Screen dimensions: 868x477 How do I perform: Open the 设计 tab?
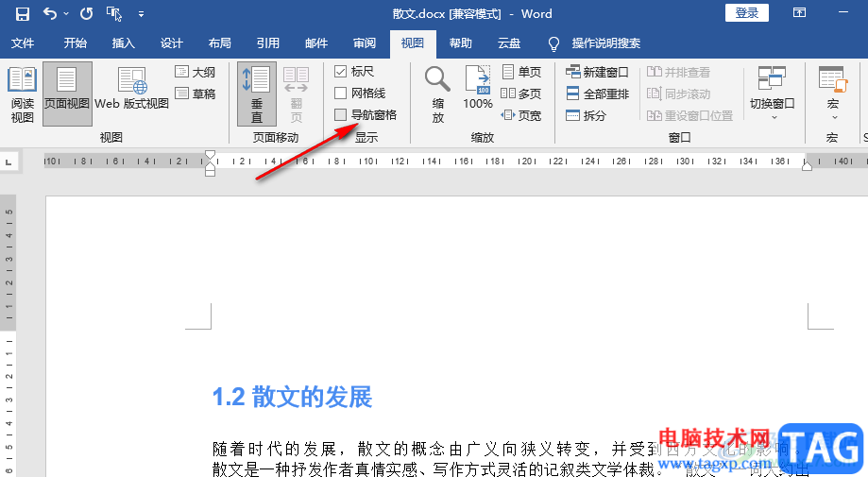[172, 43]
